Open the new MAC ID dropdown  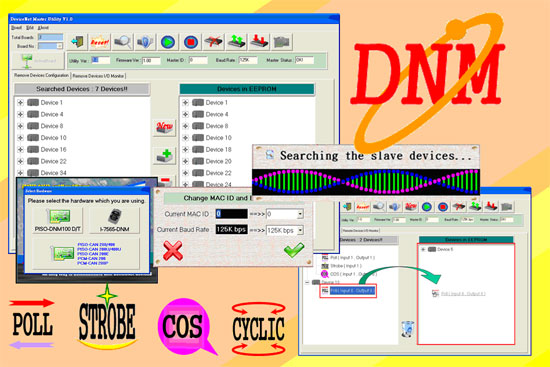pos(300,214)
